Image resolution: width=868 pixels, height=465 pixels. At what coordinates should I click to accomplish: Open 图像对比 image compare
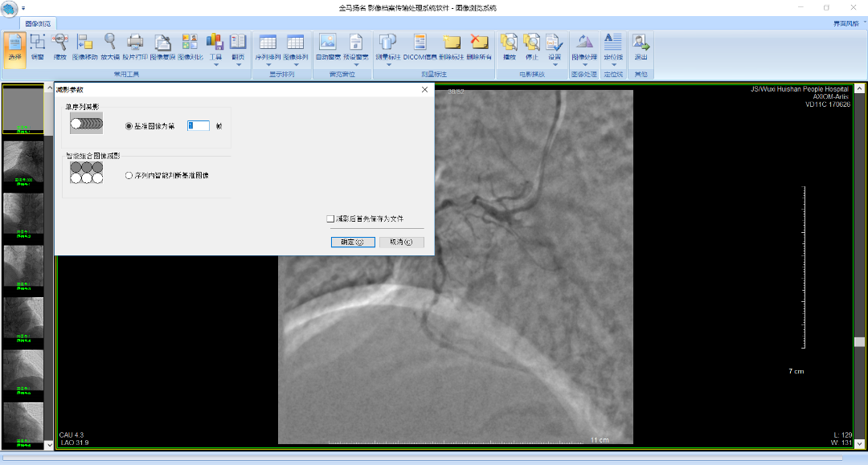coord(190,47)
